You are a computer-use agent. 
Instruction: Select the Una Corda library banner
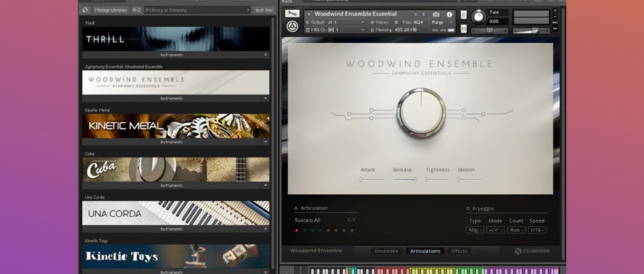[176, 213]
